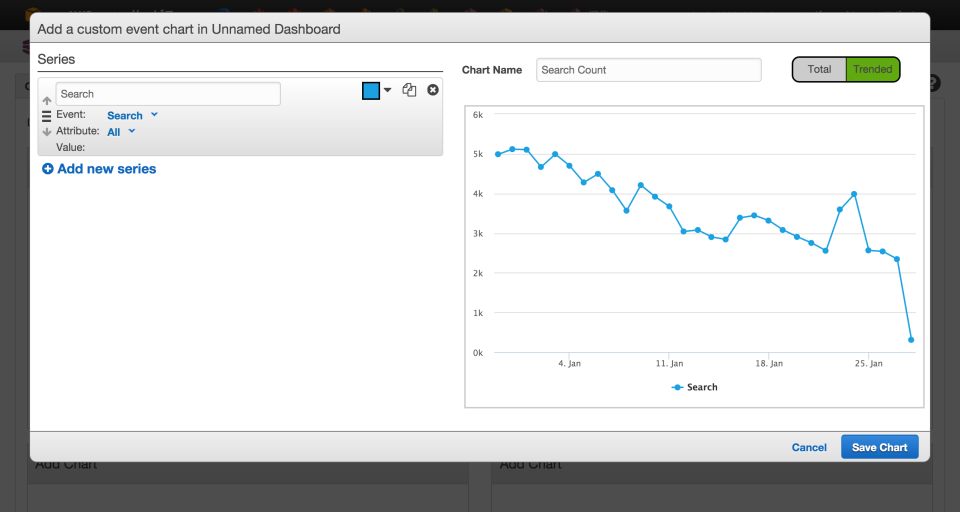Open the Event Search dropdown

coord(132,115)
